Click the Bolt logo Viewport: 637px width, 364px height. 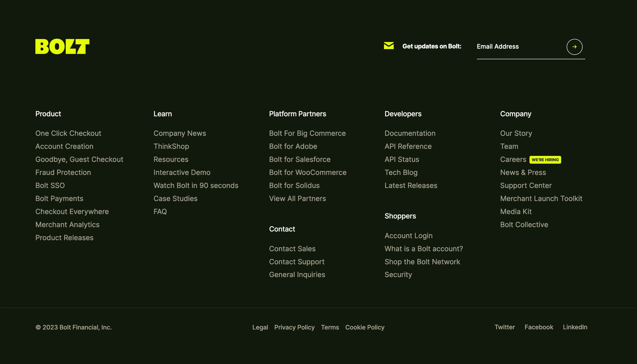pos(62,46)
